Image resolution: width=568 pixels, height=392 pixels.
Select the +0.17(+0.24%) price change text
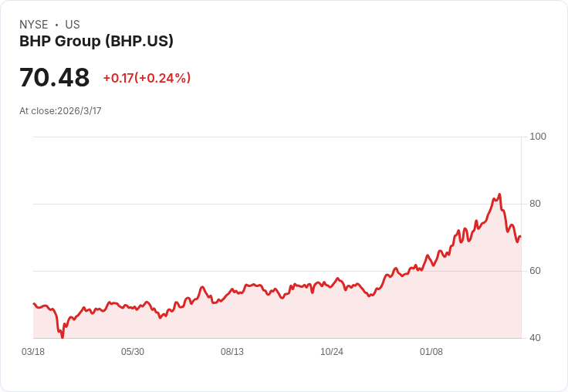tap(147, 78)
